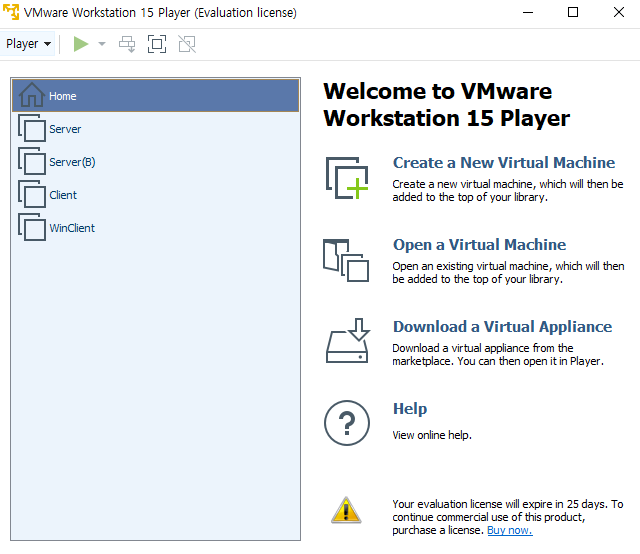Click the new virtual machine plus icon

[347, 178]
